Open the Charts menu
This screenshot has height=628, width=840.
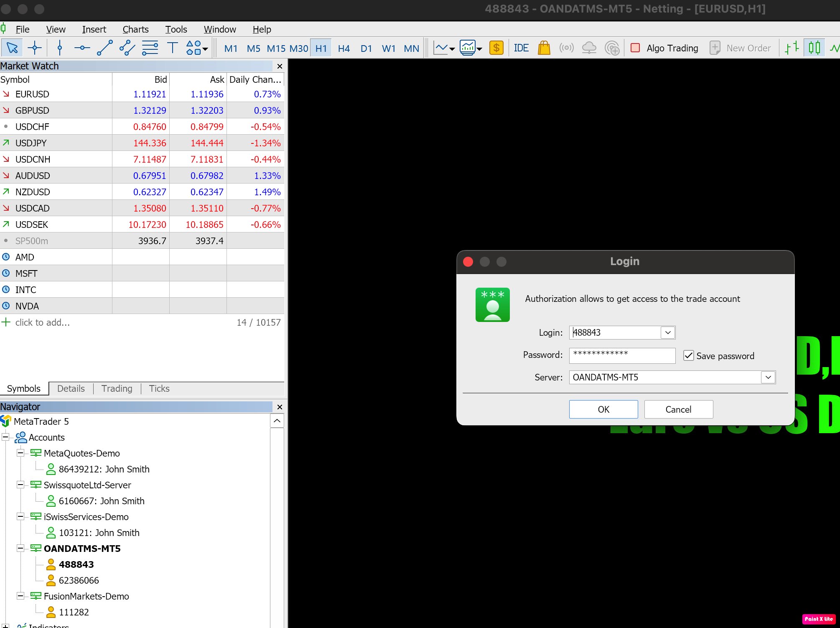coord(135,29)
